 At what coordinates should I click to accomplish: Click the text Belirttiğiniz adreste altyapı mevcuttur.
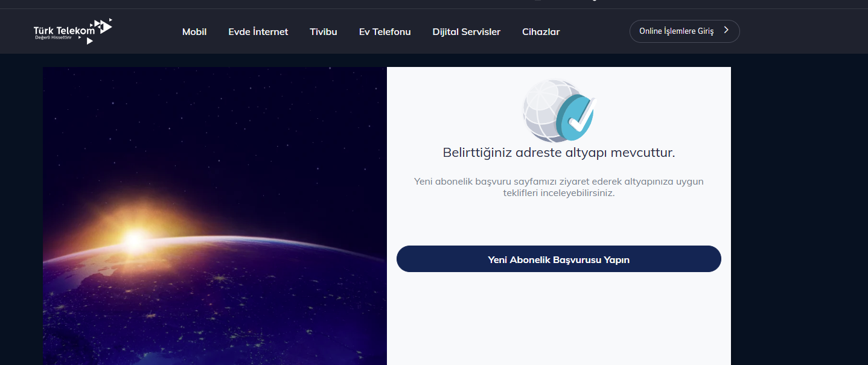click(559, 153)
